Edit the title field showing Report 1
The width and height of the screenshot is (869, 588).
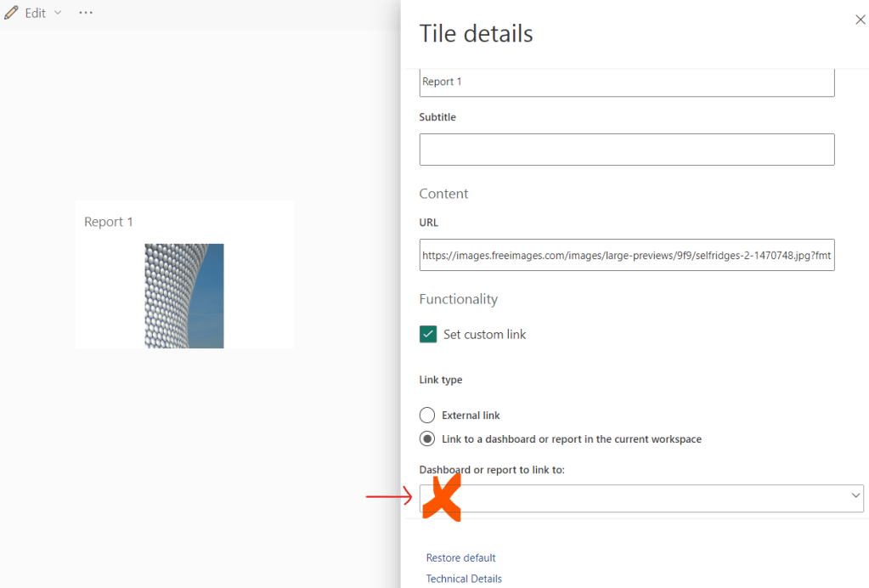coord(626,82)
